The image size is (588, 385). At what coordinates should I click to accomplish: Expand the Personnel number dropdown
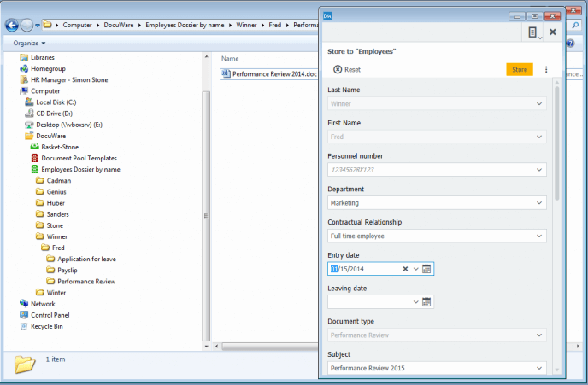click(539, 170)
